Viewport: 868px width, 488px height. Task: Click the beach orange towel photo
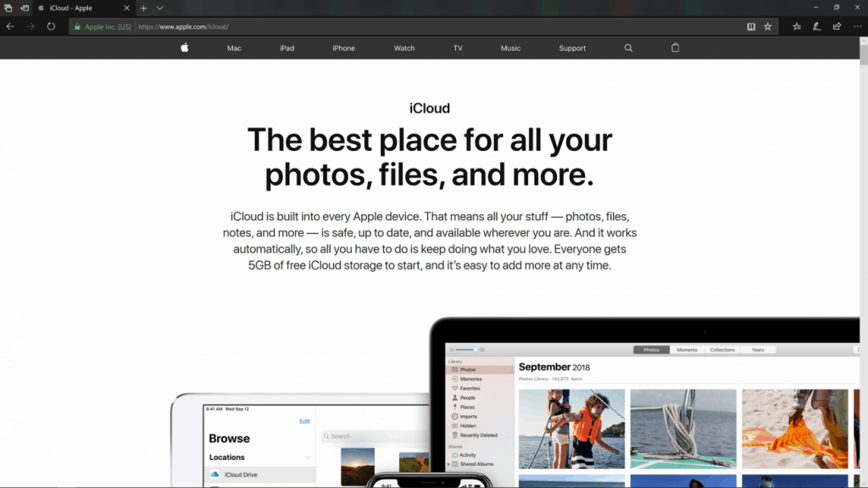(x=795, y=429)
